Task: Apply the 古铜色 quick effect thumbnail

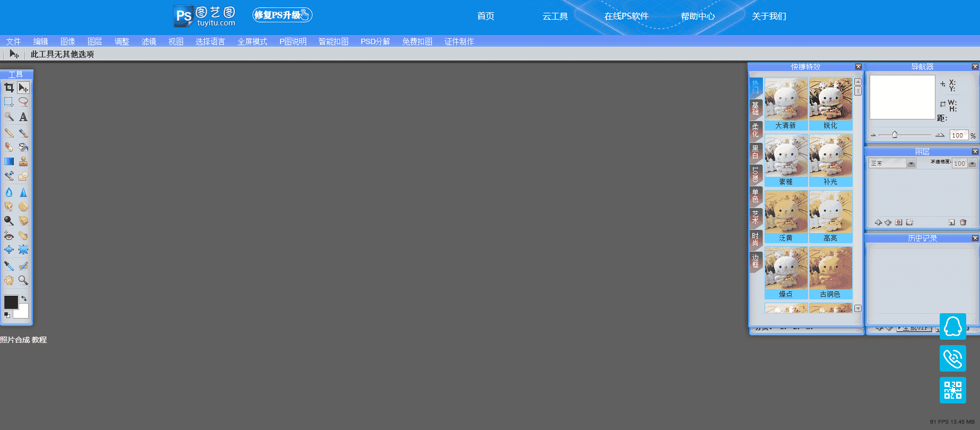Action: [x=830, y=273]
